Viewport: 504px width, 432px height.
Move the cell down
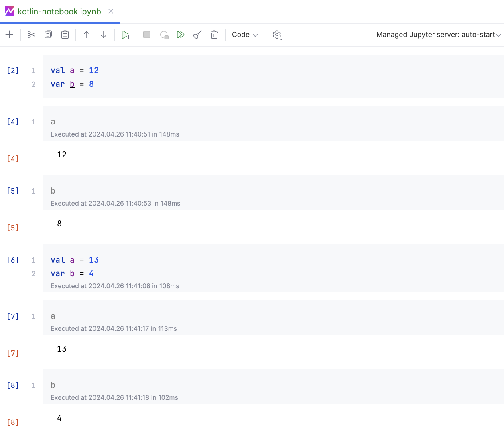pos(104,35)
